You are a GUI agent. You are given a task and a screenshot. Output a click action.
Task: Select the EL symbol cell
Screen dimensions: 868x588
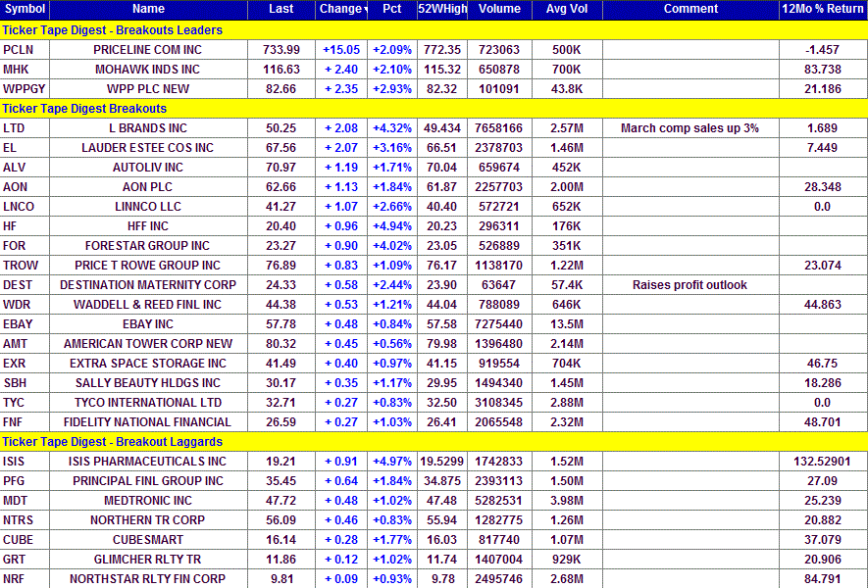tap(25, 148)
